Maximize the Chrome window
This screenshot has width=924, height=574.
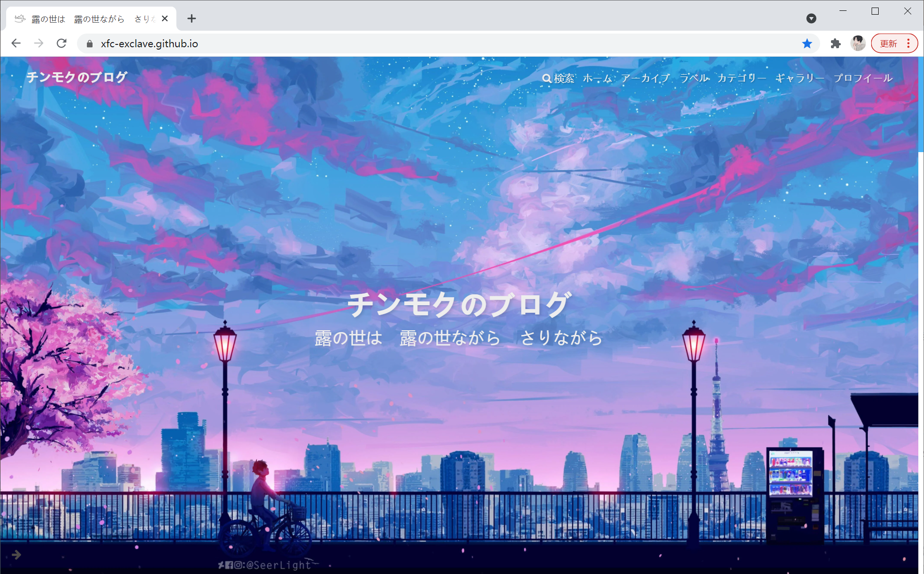(x=875, y=11)
